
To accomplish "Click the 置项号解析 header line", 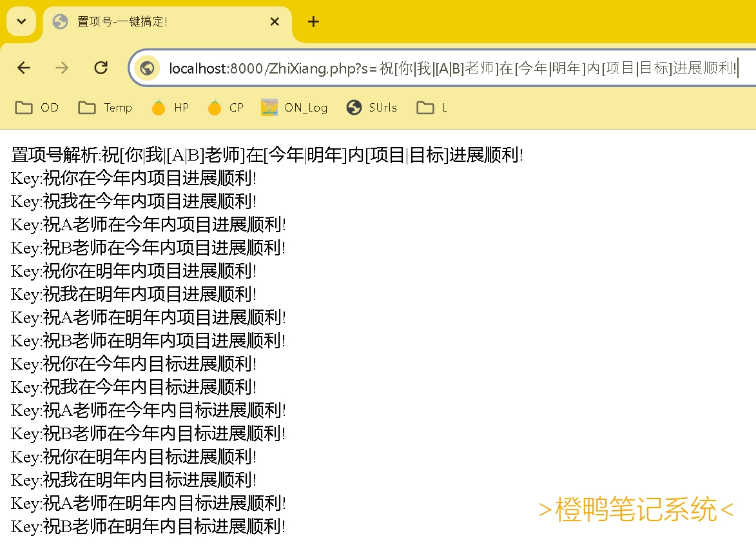I will (264, 155).
